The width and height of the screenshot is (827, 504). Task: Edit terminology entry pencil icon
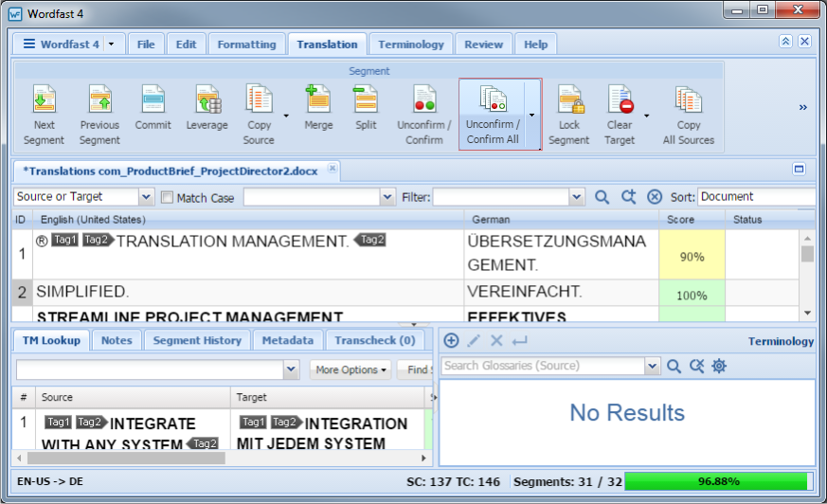click(x=474, y=340)
